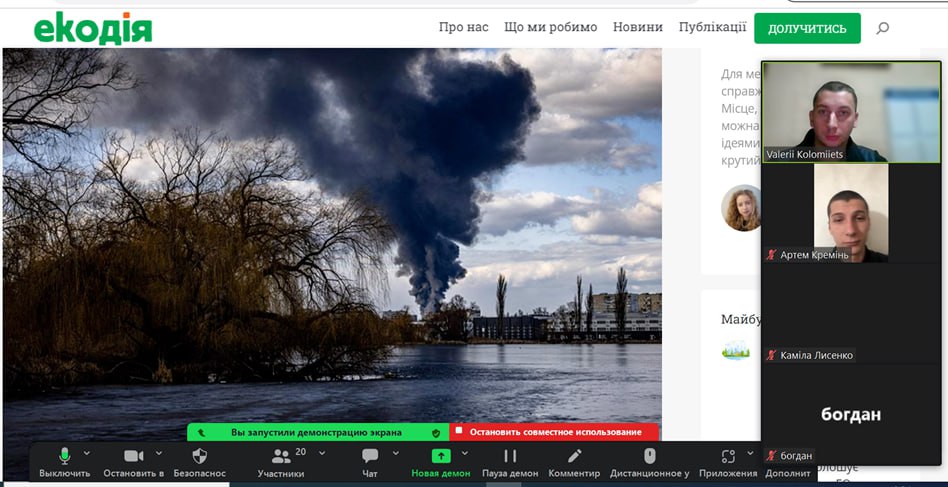
Task: Select Артем Кремінь video tile
Action: [x=851, y=213]
